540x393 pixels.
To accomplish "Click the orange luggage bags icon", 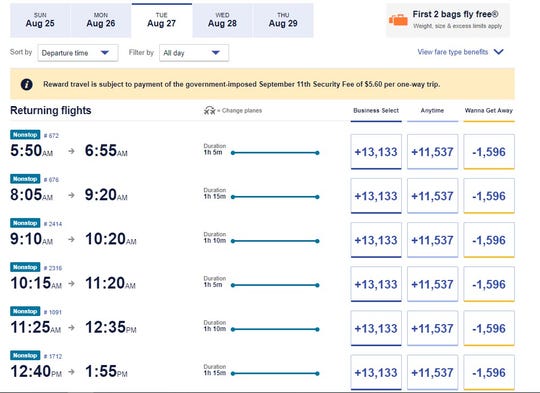I will click(398, 20).
